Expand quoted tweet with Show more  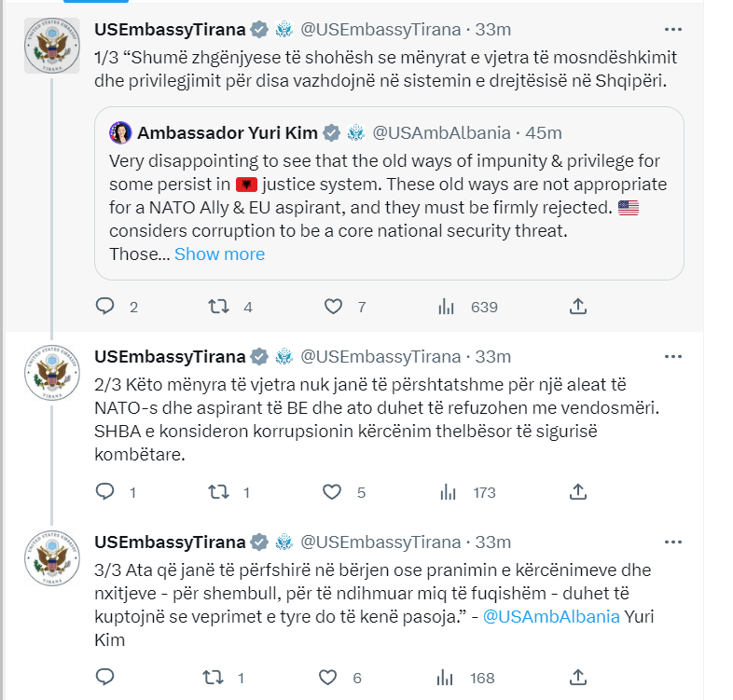click(219, 254)
